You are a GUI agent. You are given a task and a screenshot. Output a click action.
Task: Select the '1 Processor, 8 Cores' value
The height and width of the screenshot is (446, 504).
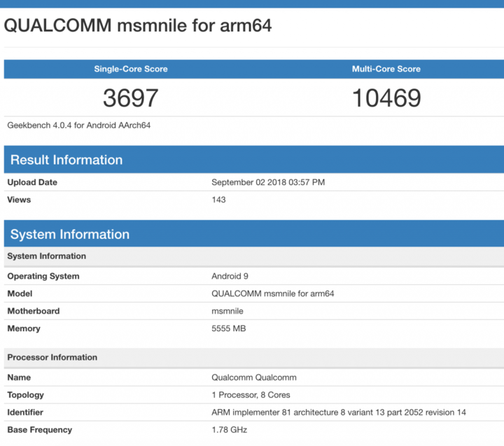click(251, 395)
